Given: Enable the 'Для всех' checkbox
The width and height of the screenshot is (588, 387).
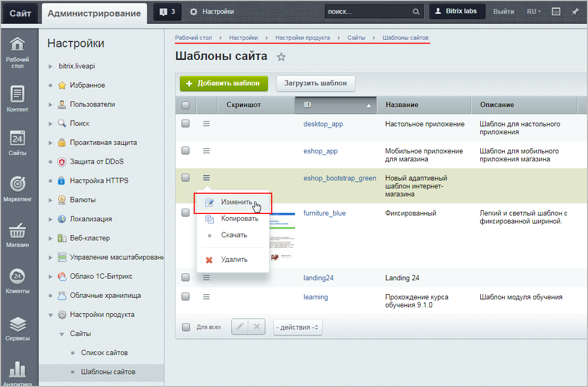Looking at the screenshot, I should (x=186, y=327).
